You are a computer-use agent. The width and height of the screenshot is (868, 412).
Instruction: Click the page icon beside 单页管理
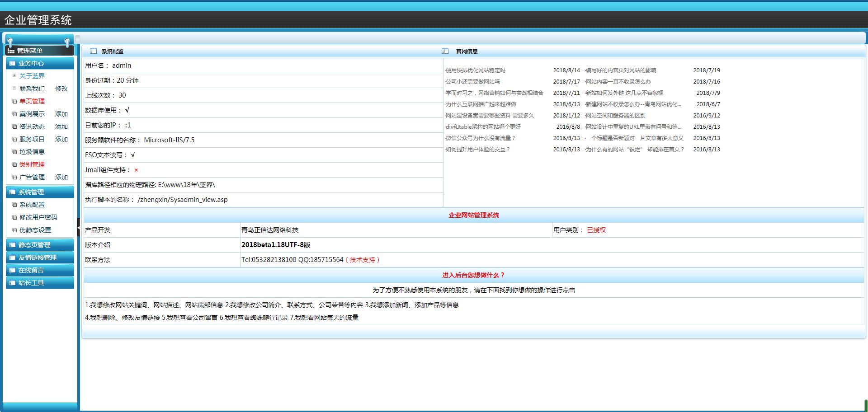(x=14, y=101)
